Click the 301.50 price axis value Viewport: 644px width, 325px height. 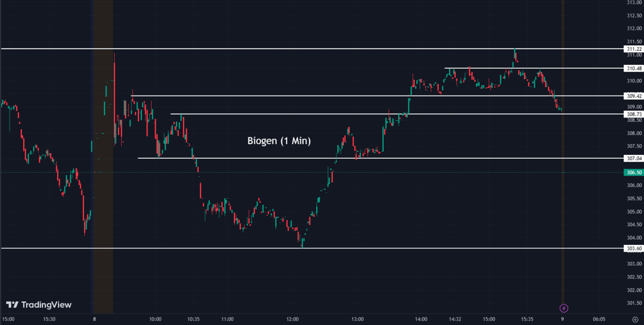(634, 303)
